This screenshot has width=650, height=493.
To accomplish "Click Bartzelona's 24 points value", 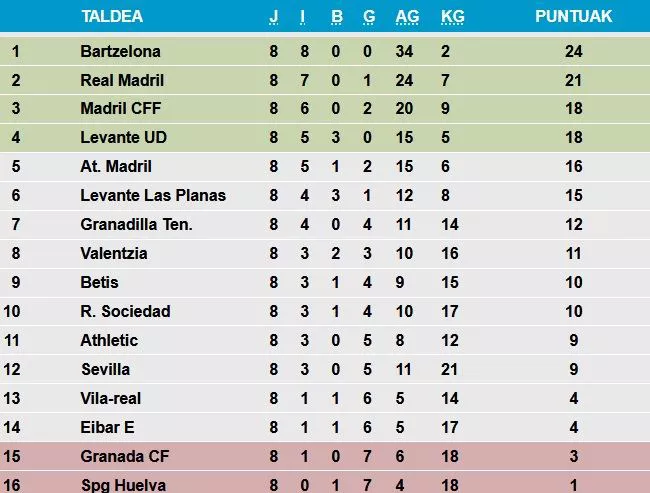I will (x=573, y=51).
